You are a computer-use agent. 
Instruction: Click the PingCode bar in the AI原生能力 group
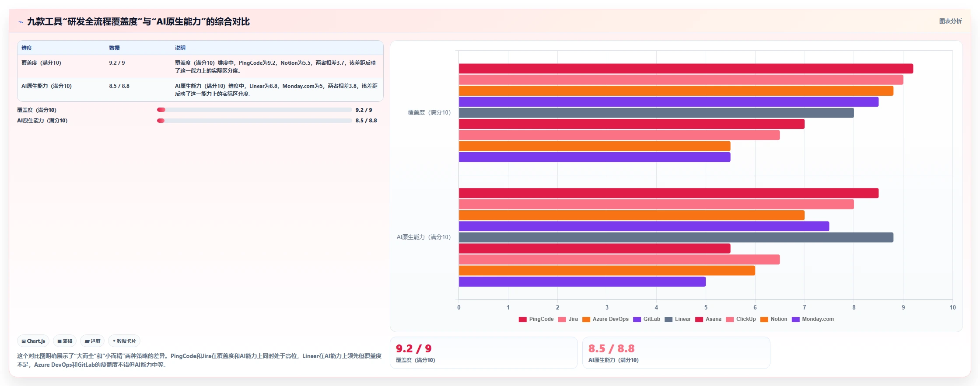668,193
